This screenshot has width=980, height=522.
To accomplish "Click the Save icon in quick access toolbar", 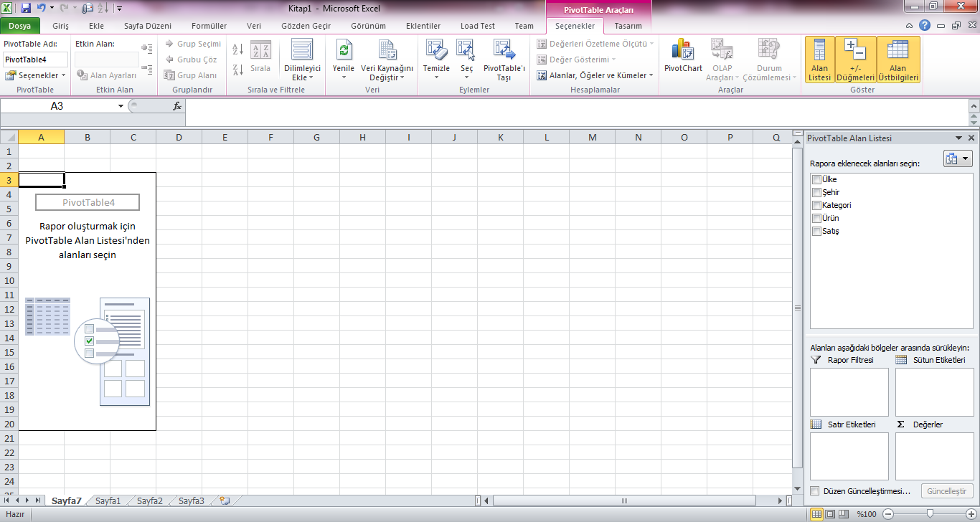I will (x=26, y=9).
